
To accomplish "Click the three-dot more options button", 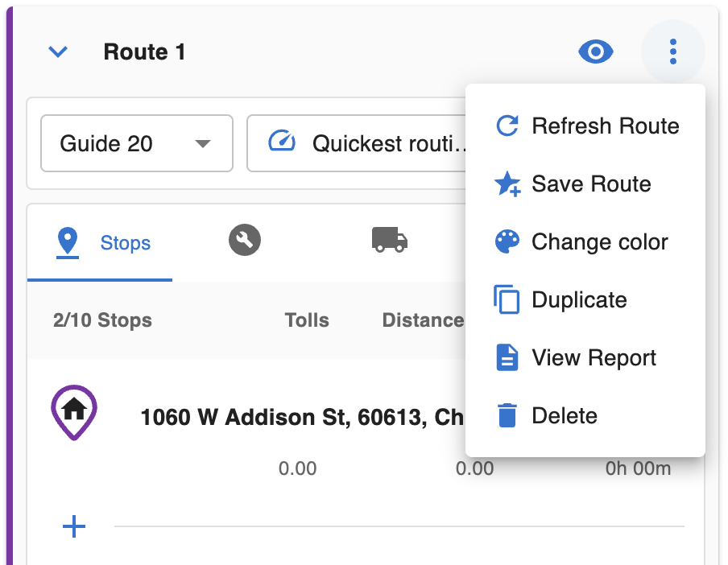I will point(672,51).
